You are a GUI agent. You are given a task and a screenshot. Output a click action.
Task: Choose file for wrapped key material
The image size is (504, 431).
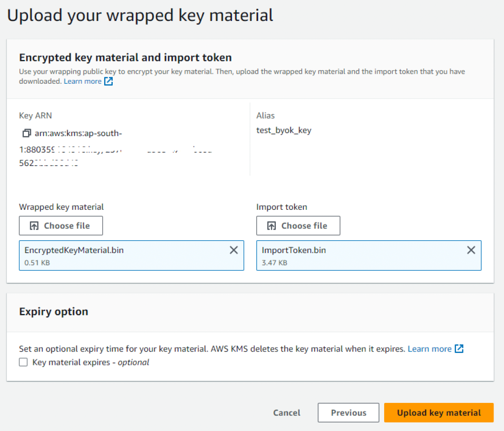[61, 225]
